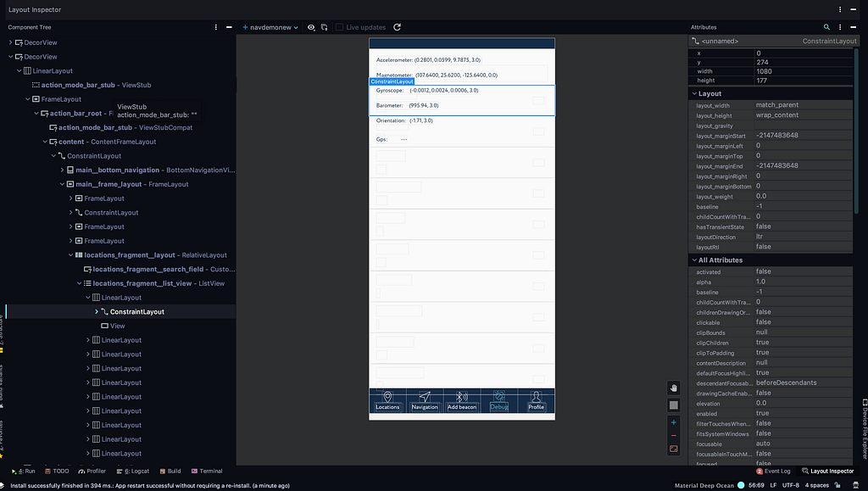Expand the first DecorView node
Viewport: 868px width, 491px height.
[x=10, y=42]
